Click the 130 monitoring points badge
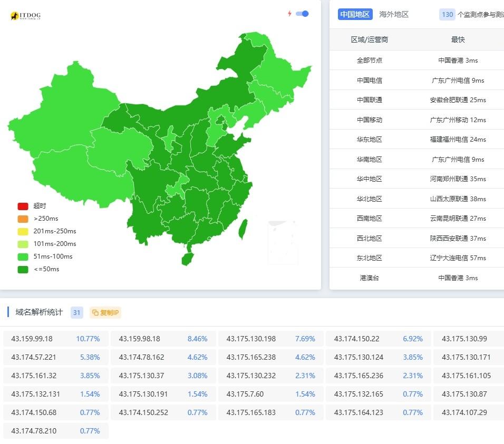 tap(447, 14)
